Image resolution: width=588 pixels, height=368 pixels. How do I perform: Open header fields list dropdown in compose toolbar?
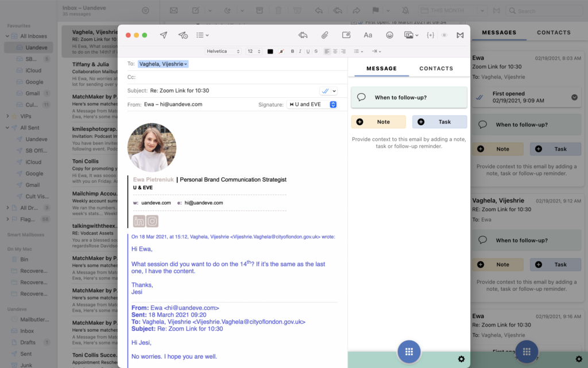click(203, 35)
